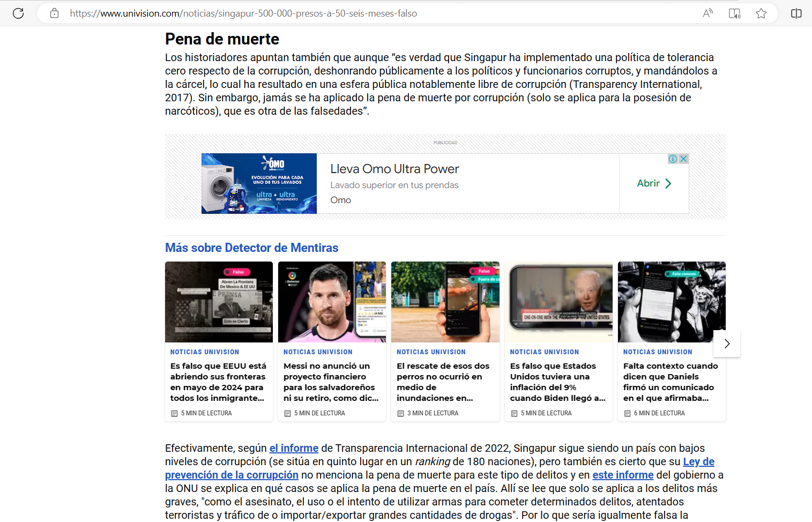This screenshot has height=522, width=812.
Task: Click the '6 MIN DE LECTURA' icon on Daniels card
Action: (627, 413)
